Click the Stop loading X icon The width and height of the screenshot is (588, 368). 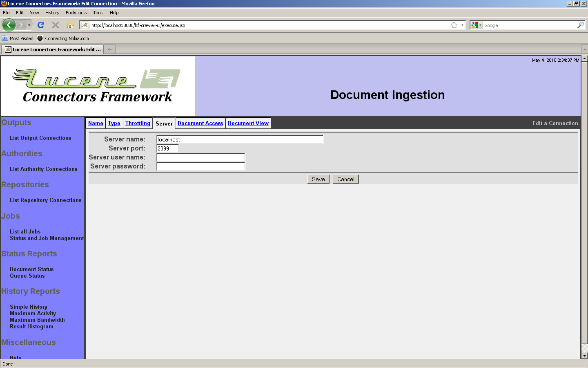click(x=56, y=25)
